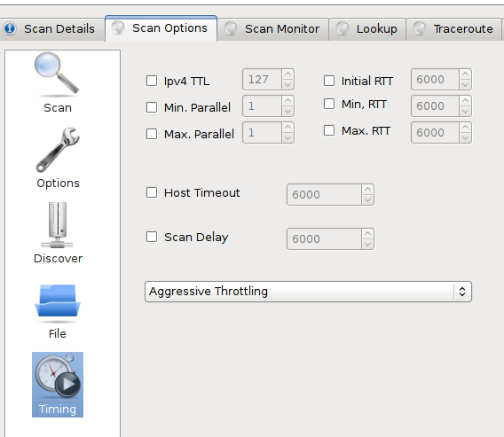Viewport: 504px width, 437px height.
Task: Decrease the Min, RTT value
Action: click(465, 112)
